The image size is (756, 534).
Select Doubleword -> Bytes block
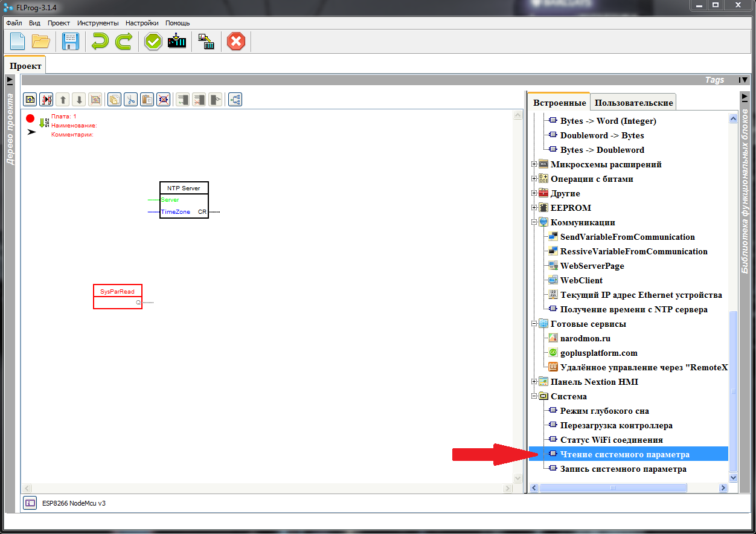pyautogui.click(x=602, y=135)
